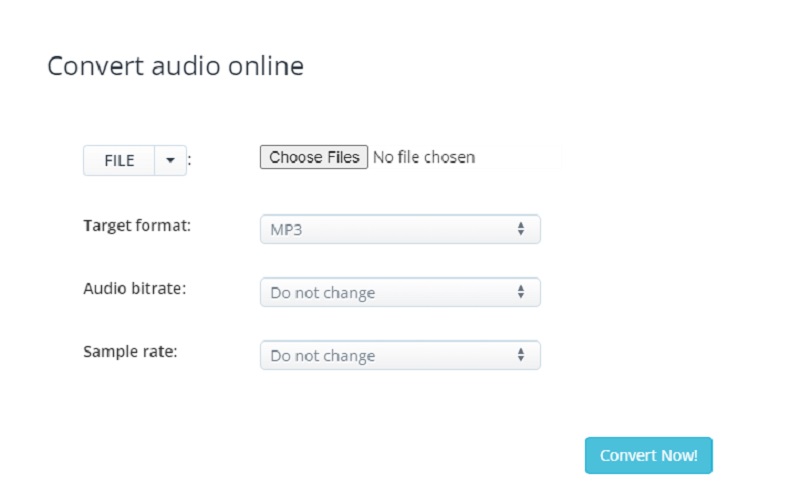Click the word 'Now!' on the blue button
Screen dimensions: 800x503
(676, 456)
